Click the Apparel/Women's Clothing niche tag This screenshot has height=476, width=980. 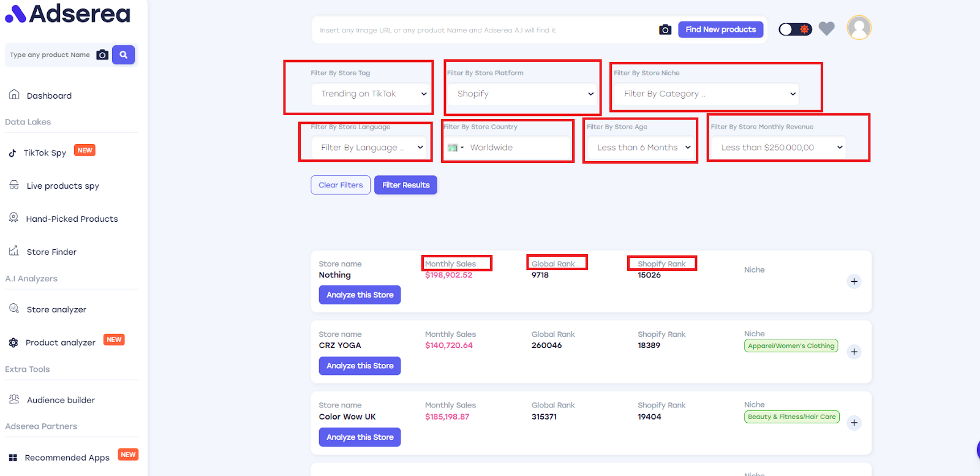791,346
